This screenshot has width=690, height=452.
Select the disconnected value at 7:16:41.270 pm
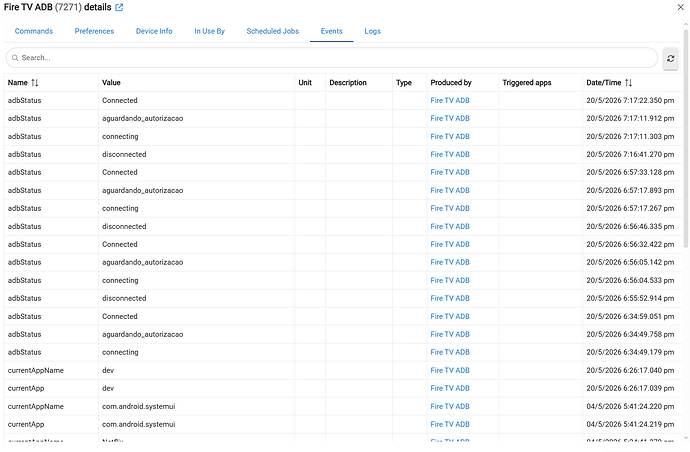124,154
